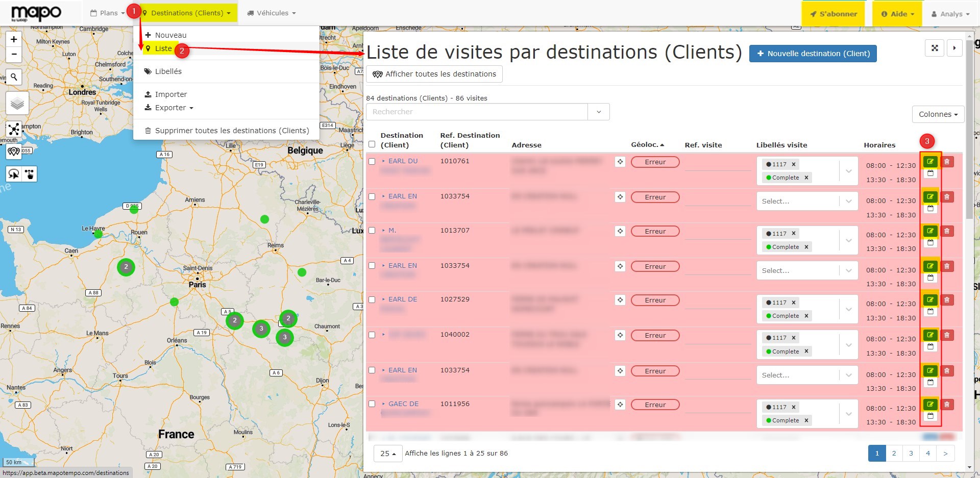Click Afficher toutes les destinations button

(434, 74)
